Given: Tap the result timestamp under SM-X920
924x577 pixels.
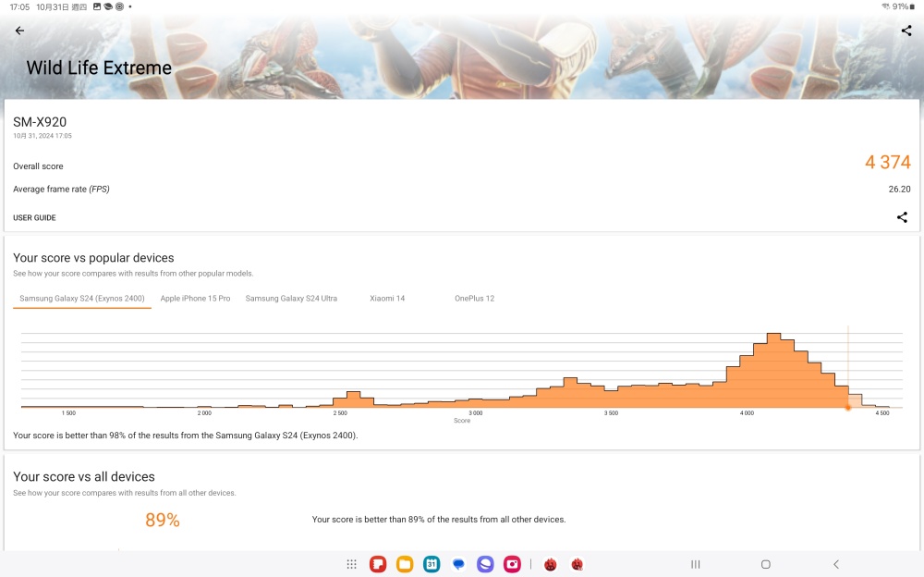Looking at the screenshot, I should click(x=43, y=136).
